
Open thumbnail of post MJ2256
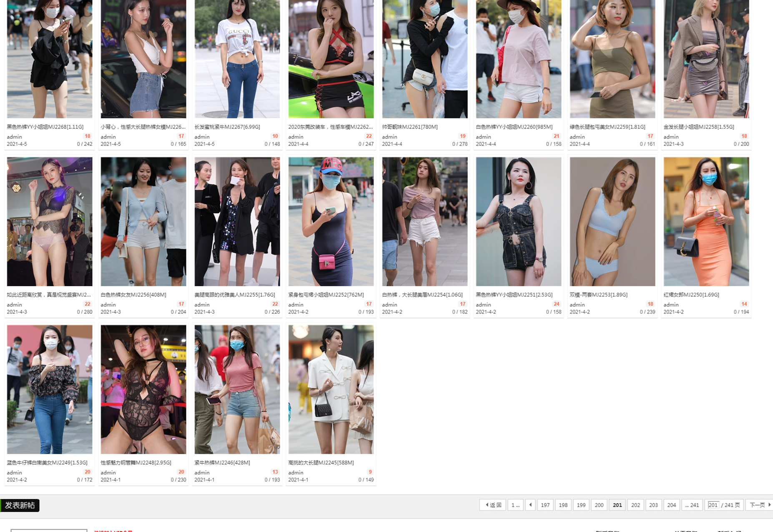pos(143,222)
